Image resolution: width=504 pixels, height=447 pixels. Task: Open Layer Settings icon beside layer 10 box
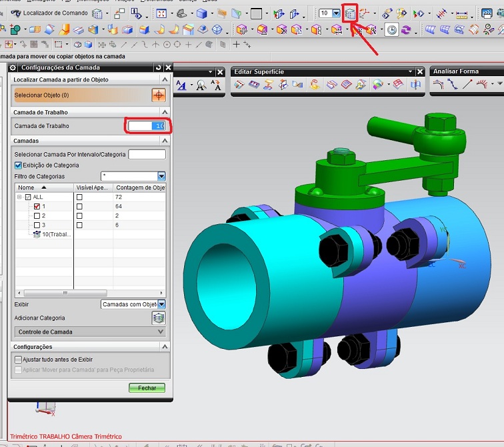350,13
